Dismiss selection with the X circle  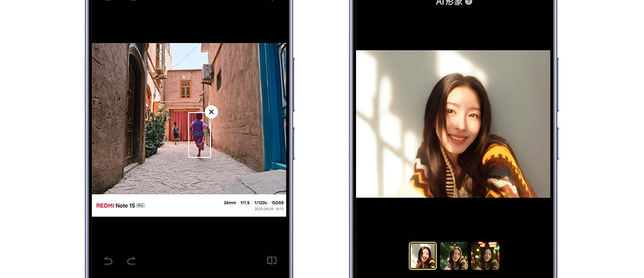[211, 112]
